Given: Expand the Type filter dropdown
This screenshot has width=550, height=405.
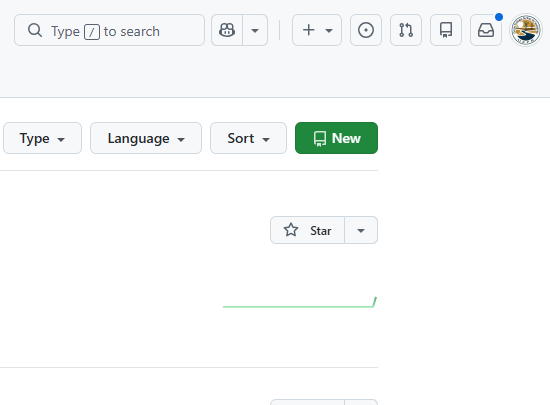Looking at the screenshot, I should click(x=42, y=138).
